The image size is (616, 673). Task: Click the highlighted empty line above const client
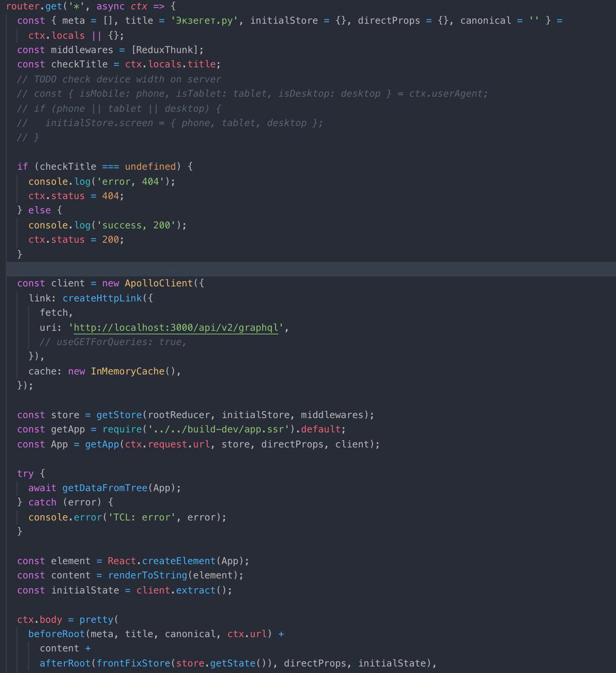coord(311,269)
